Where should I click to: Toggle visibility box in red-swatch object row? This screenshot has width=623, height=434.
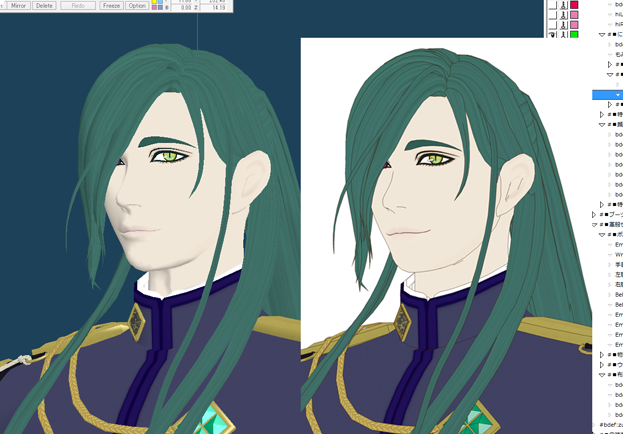(553, 5)
